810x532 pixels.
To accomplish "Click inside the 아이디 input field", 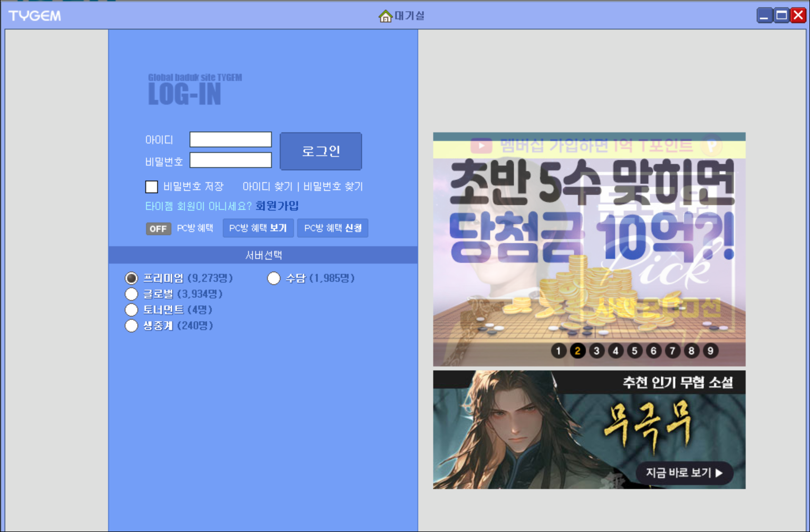I will [230, 140].
